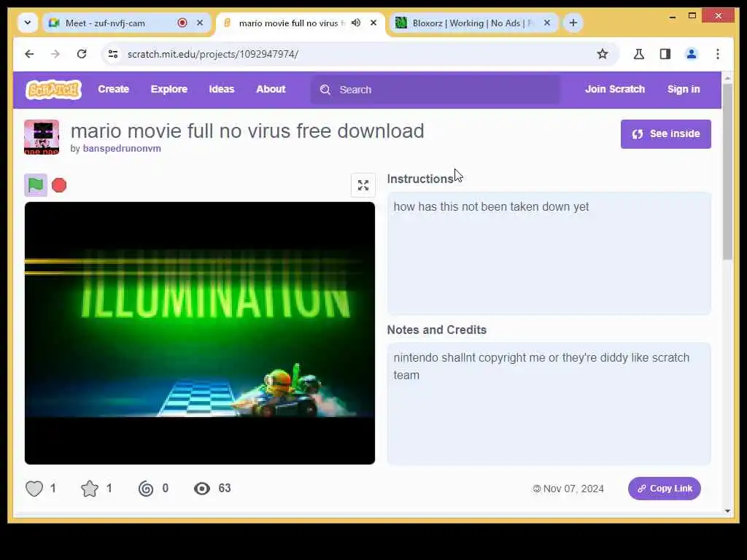View site information icon in address bar
Image resolution: width=747 pixels, height=560 pixels.
(x=113, y=54)
